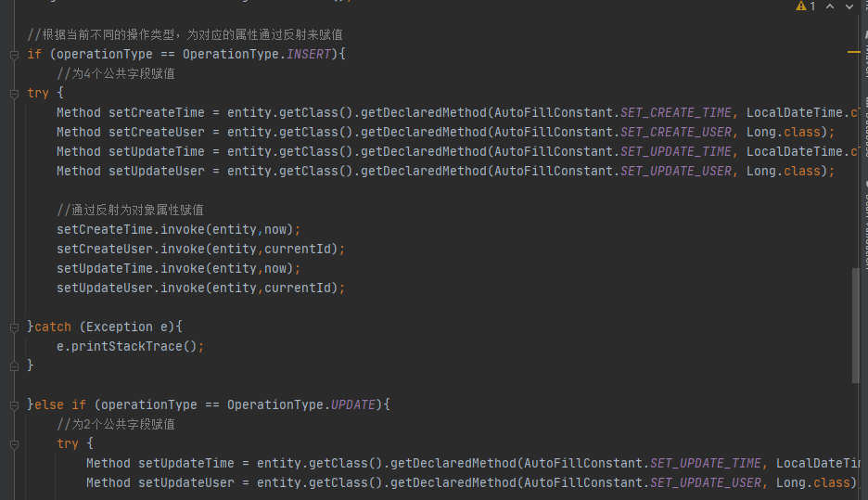Click the vertical editor scrollbar thumb

tap(855, 325)
